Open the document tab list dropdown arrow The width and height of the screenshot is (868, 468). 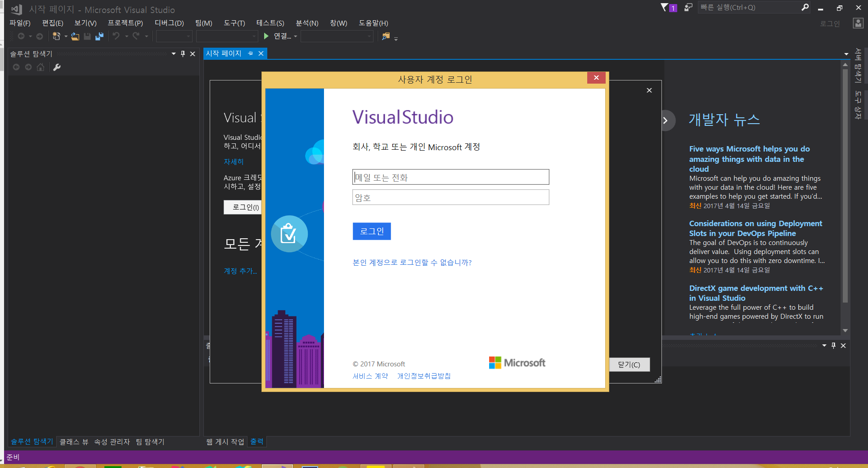[846, 54]
